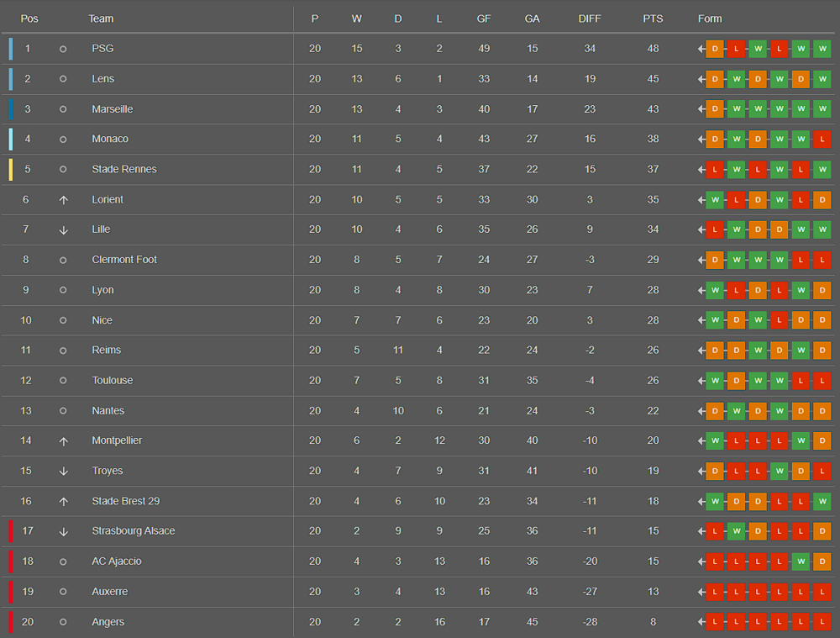Click the DIFF column header
This screenshot has width=840, height=638.
coord(590,18)
